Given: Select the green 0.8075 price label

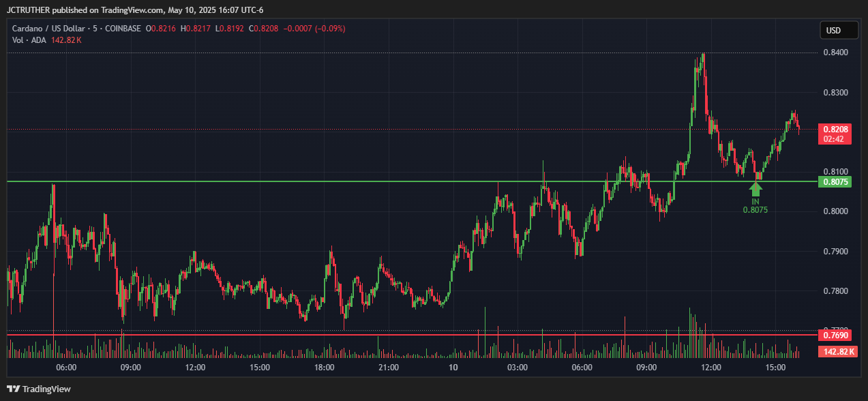Looking at the screenshot, I should pyautogui.click(x=835, y=182).
